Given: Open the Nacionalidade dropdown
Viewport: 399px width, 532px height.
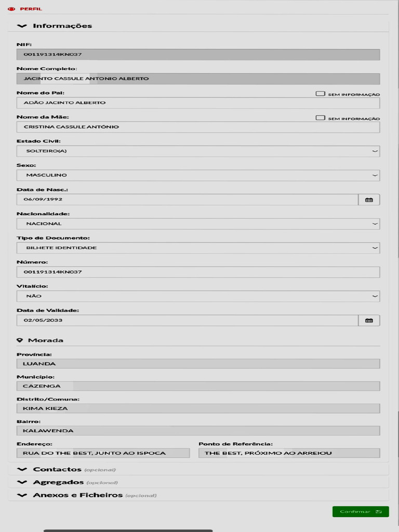Looking at the screenshot, I should pos(198,223).
